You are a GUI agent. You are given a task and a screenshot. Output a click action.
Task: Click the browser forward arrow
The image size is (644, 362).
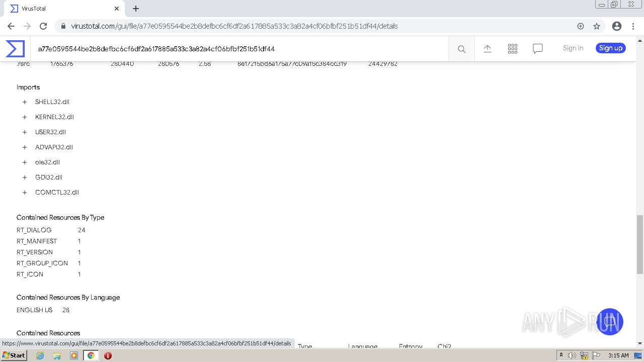point(27,26)
